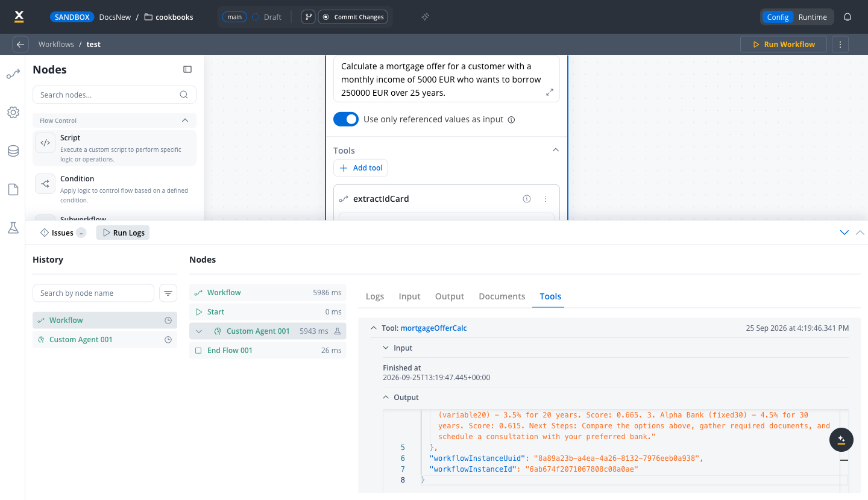Click info icon on extractIdCard tool

[527, 199]
